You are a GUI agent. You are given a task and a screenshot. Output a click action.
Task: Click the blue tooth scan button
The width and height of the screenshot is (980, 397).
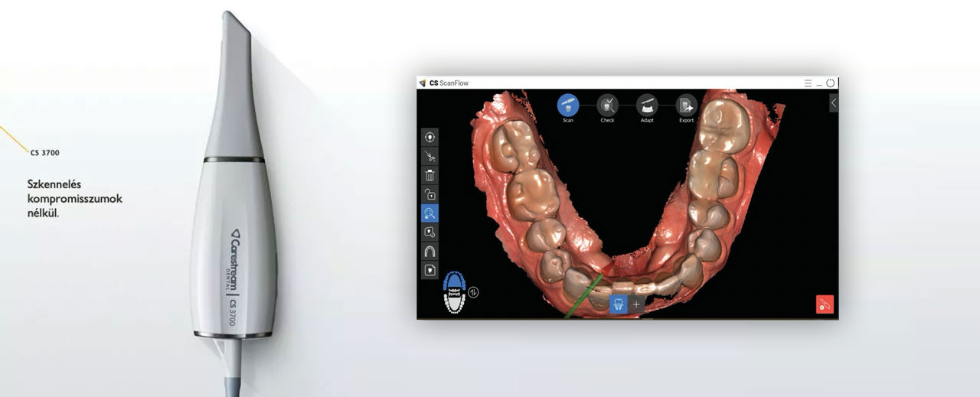point(618,304)
